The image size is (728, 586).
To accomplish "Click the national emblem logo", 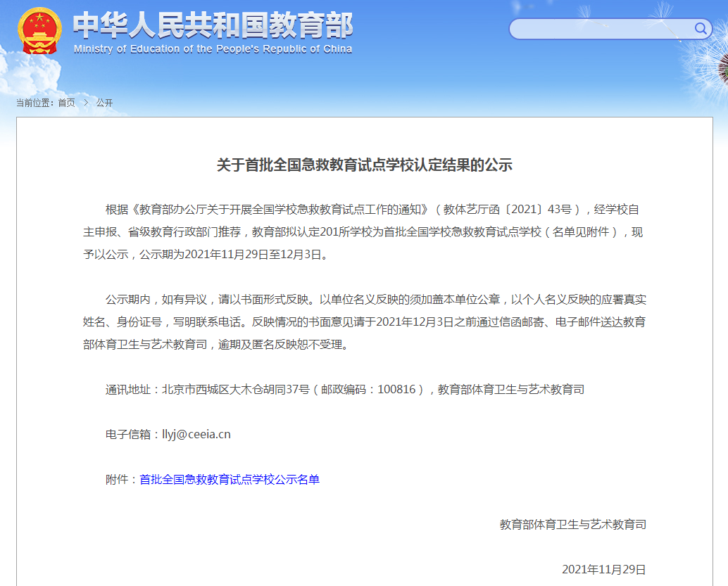I will 39,31.
